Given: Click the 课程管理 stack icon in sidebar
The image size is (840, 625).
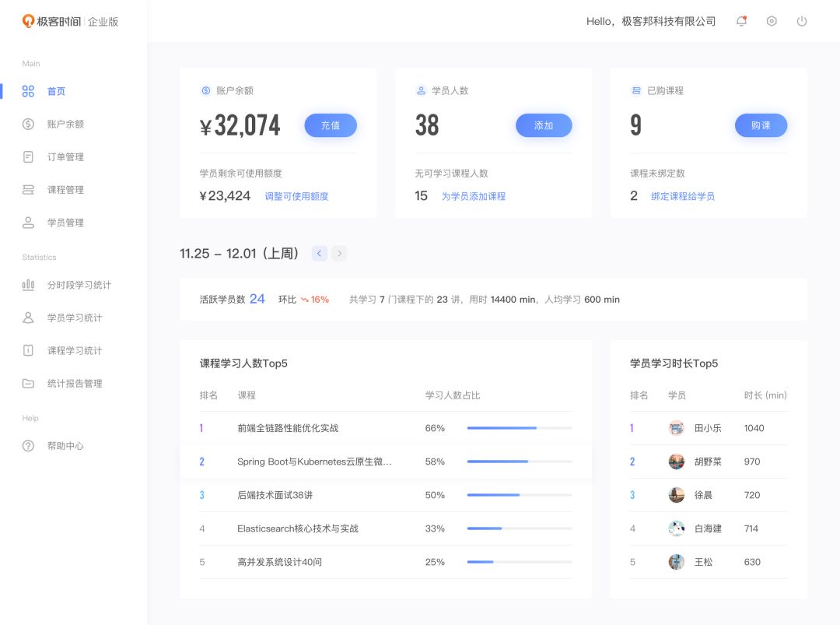Looking at the screenshot, I should 29,190.
